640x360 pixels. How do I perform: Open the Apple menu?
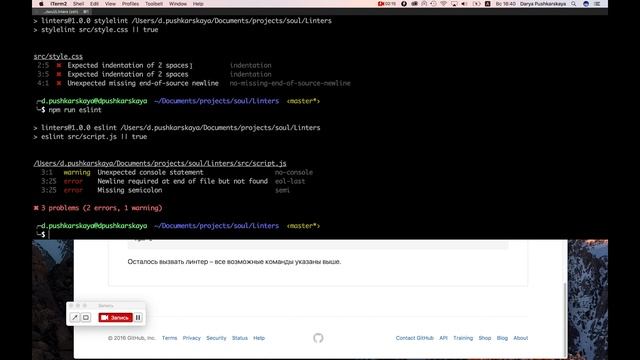pos(41,4)
